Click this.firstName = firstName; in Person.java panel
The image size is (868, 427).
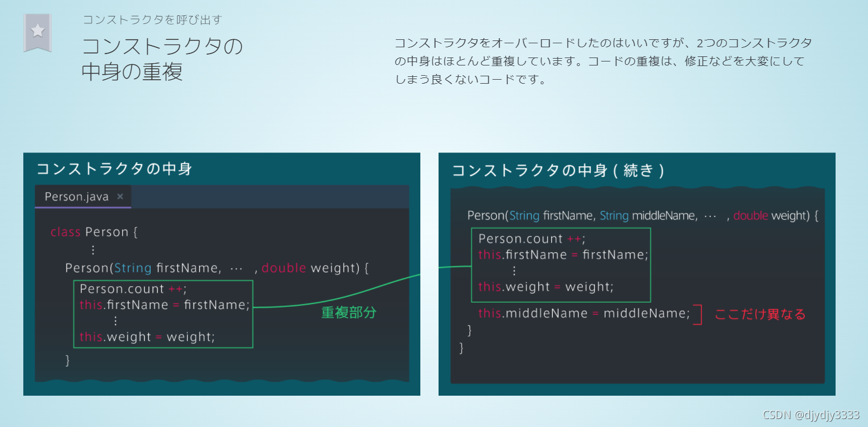click(x=165, y=305)
